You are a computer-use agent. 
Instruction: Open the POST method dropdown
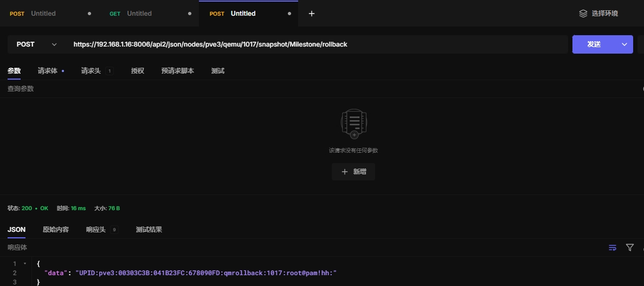pos(36,44)
